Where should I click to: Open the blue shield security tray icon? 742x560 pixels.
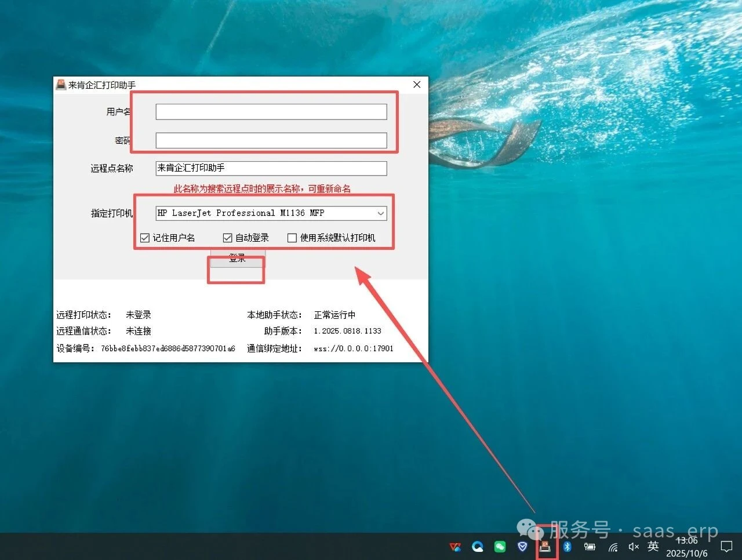(x=522, y=547)
